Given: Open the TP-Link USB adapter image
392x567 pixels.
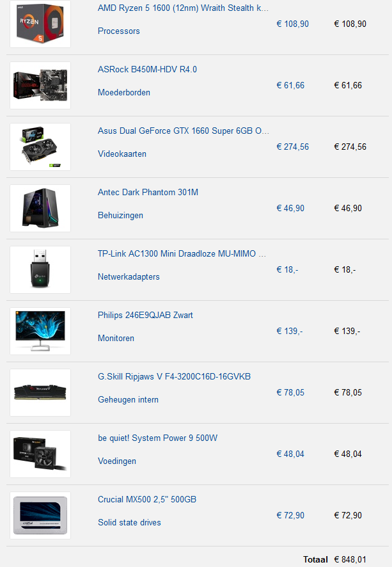Looking at the screenshot, I should point(40,270).
